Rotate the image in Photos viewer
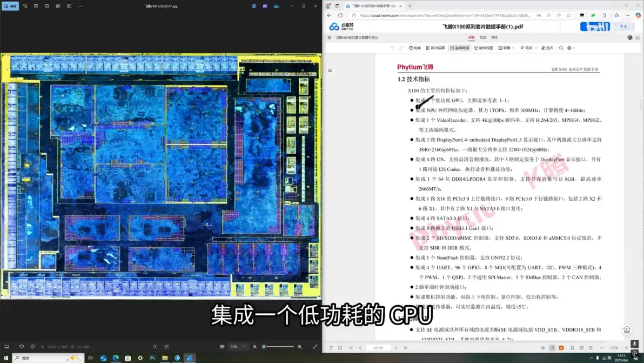The image size is (644, 363). click(x=25, y=6)
